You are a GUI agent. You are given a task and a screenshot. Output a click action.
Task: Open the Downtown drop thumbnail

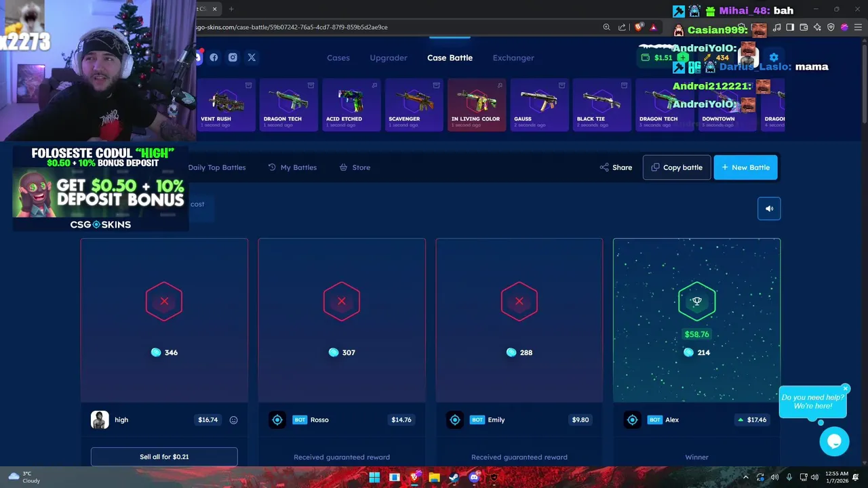click(727, 104)
